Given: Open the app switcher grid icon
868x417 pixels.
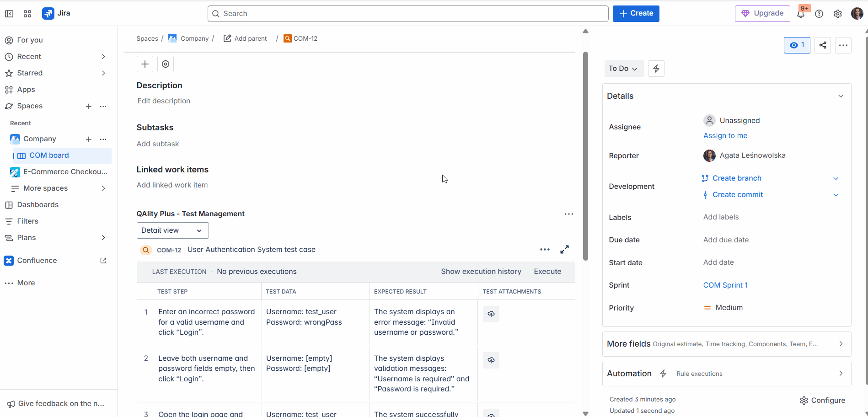Looking at the screenshot, I should 27,14.
